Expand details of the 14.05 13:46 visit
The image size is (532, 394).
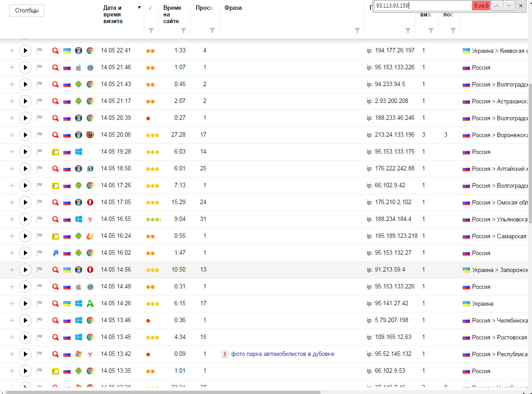pyautogui.click(x=12, y=320)
